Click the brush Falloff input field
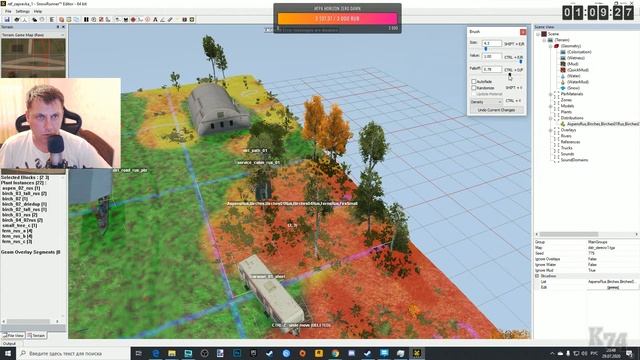 coord(492,69)
